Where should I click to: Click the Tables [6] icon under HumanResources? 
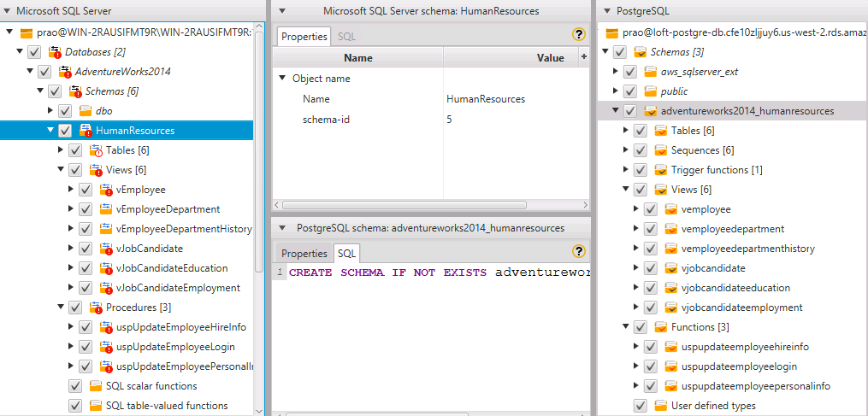pos(96,150)
